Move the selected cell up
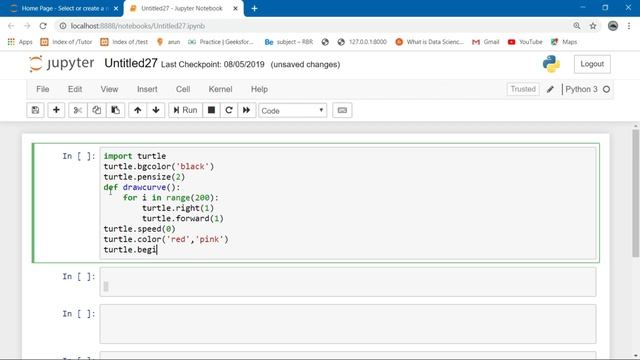This screenshot has height=360, width=640. click(x=138, y=110)
